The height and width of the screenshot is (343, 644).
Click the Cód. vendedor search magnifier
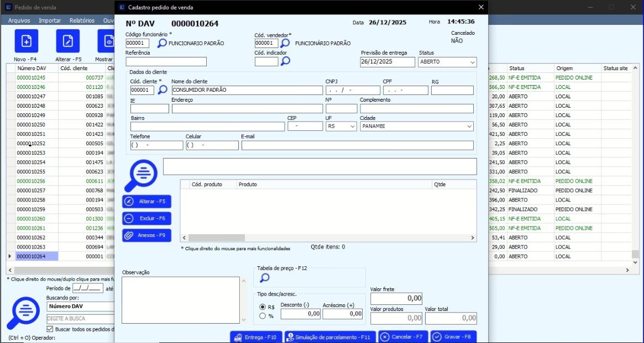pos(285,43)
